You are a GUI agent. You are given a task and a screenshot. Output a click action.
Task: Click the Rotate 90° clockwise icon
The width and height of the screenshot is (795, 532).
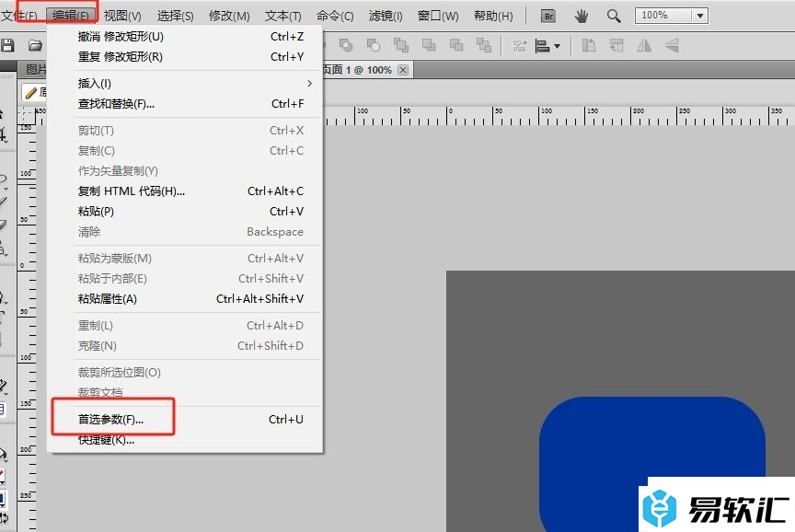616,46
